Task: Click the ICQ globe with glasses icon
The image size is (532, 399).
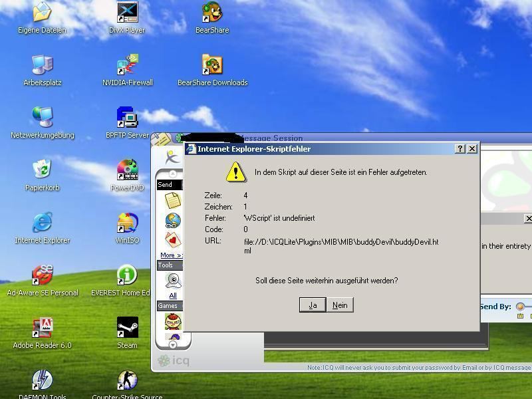Action: click(173, 221)
